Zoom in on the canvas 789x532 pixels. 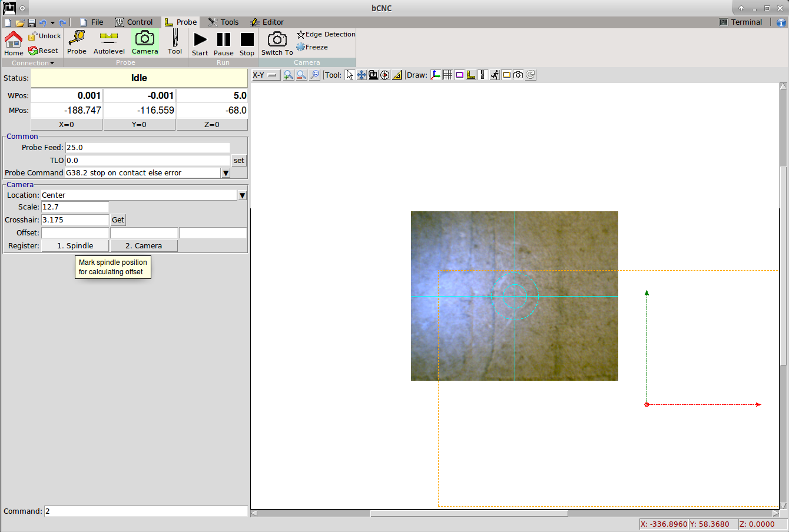pos(289,75)
